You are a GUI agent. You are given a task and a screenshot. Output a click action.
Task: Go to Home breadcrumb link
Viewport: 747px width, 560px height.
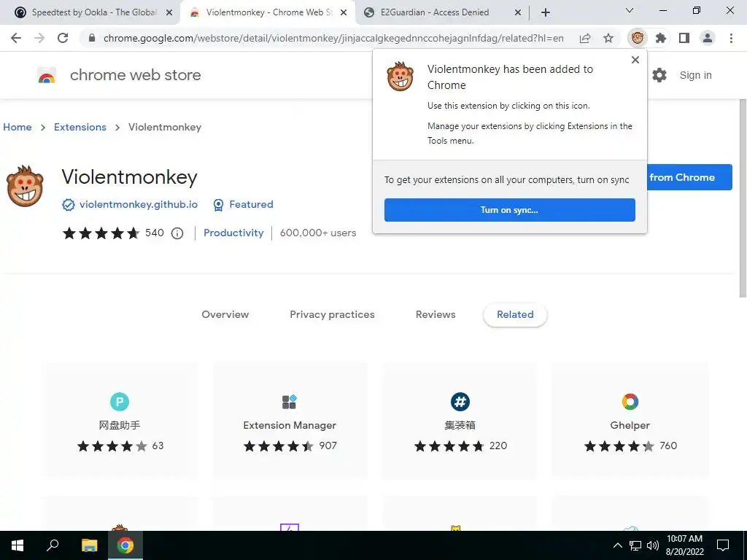pos(18,127)
